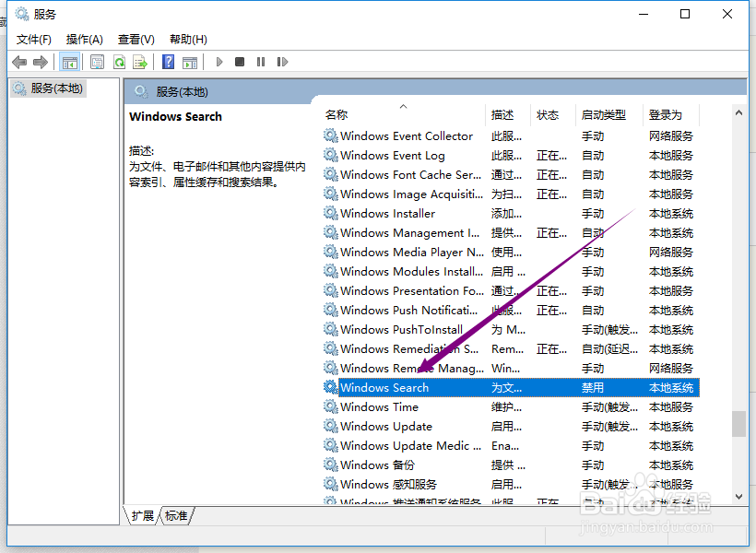This screenshot has height=553, width=756.
Task: Select the Windows Search service row
Action: pos(511,388)
